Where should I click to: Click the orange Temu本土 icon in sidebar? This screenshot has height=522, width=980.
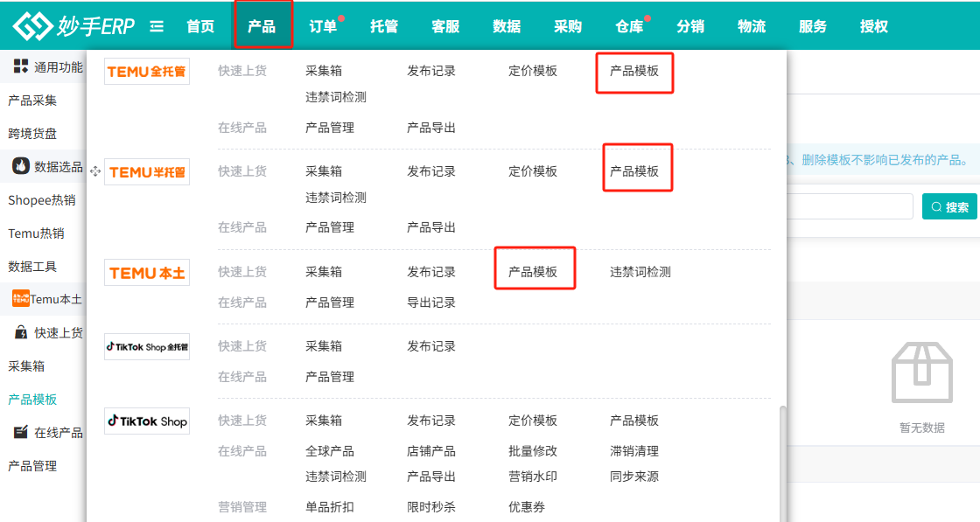click(x=21, y=298)
